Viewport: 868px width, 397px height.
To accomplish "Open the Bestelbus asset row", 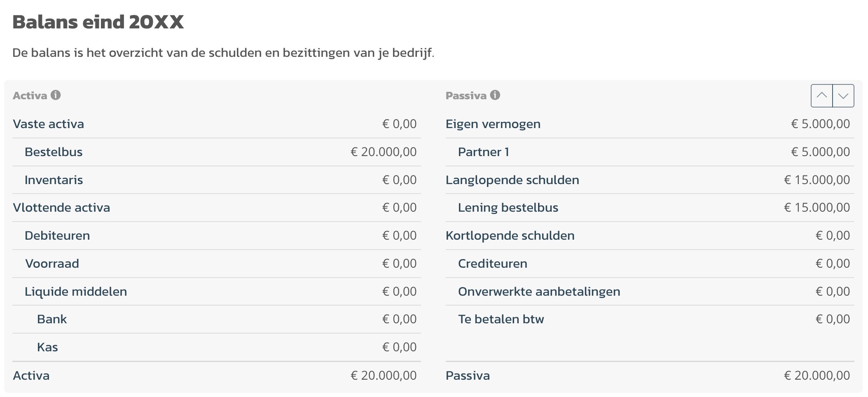I will coord(217,152).
